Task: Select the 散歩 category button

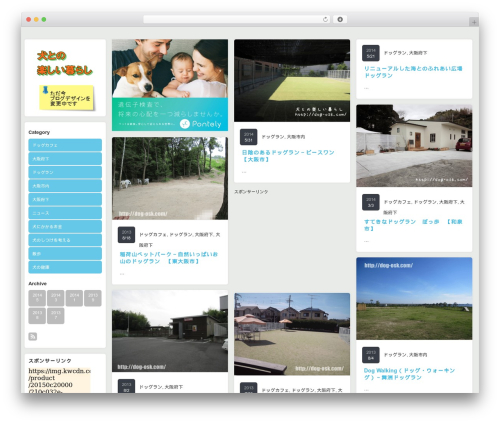Action: coord(65,253)
